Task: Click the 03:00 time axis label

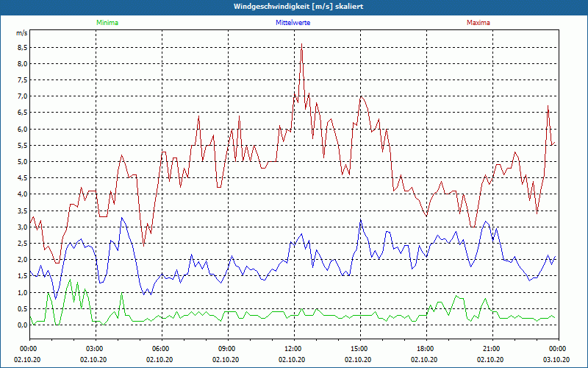Action: pos(96,349)
